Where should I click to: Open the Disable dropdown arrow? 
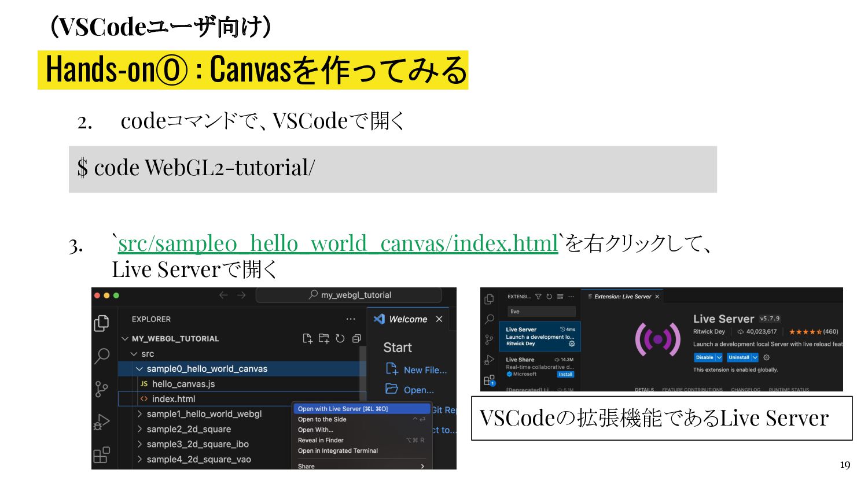click(719, 357)
